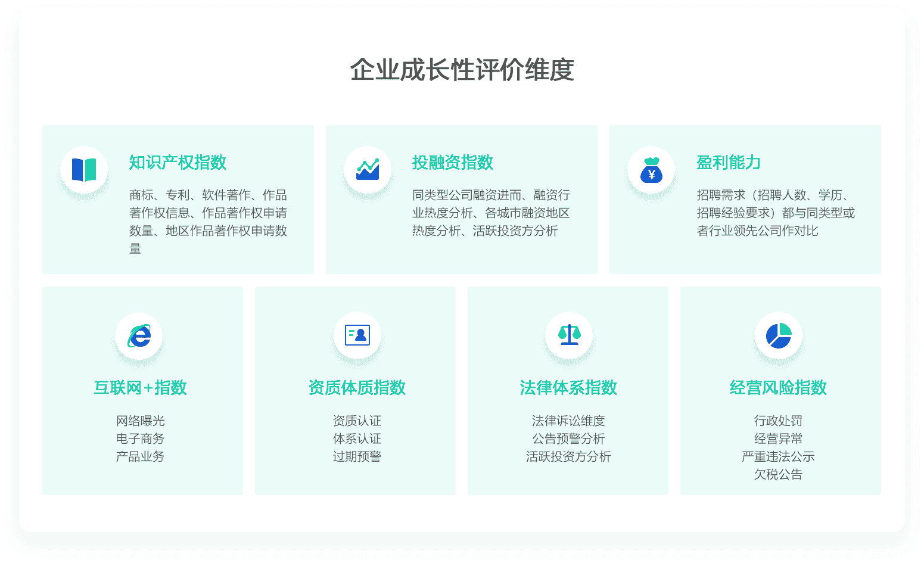Click the 公告预警分析 item
This screenshot has height=563, width=924.
(x=568, y=439)
